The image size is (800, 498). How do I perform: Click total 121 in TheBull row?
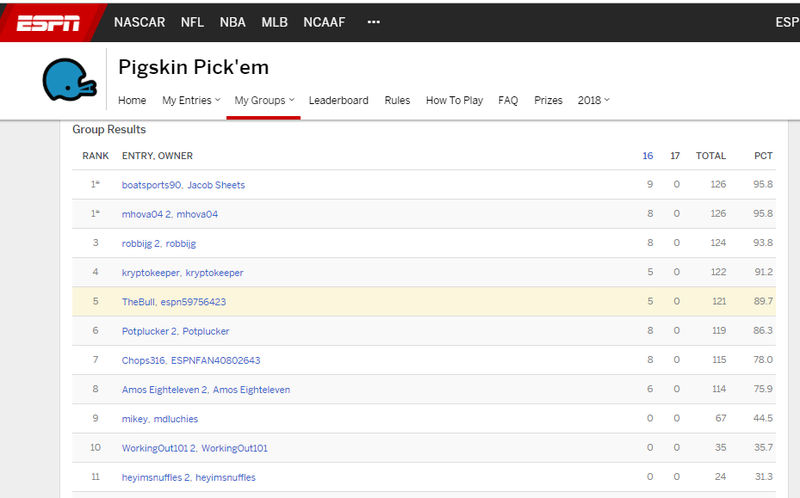pyautogui.click(x=719, y=302)
